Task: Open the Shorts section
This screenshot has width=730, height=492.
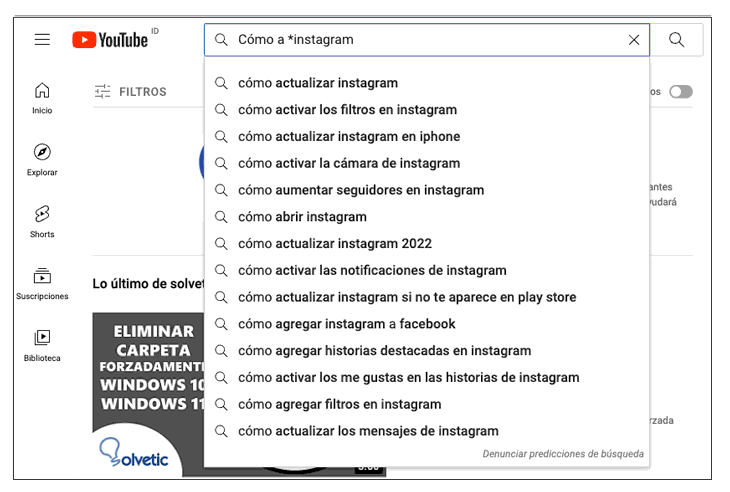Action: 42,221
